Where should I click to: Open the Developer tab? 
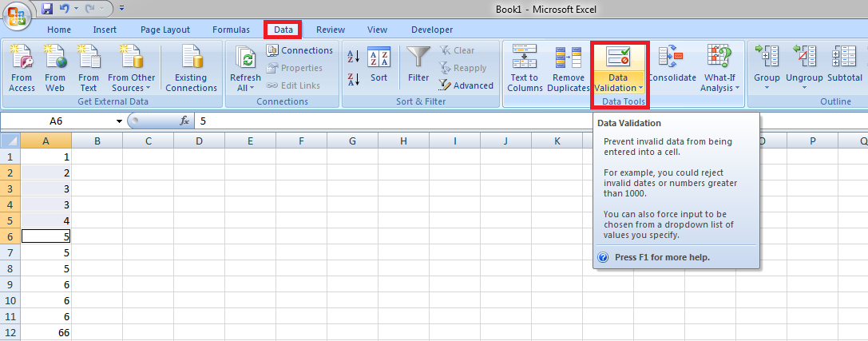[x=432, y=30]
